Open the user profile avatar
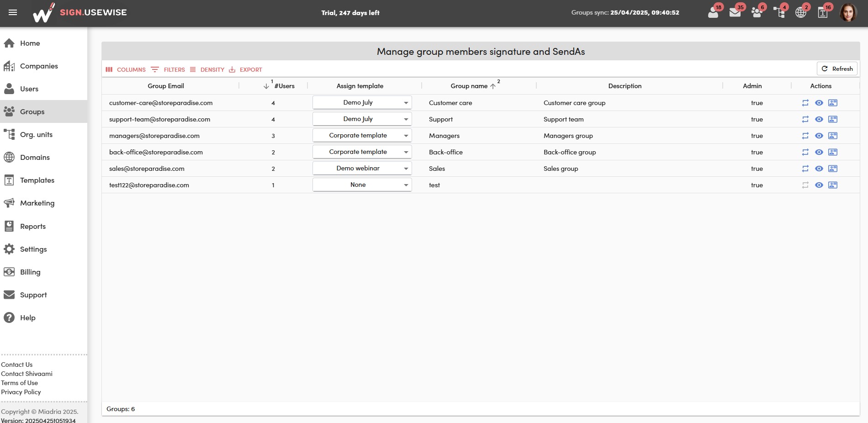Viewport: 868px width, 423px height. 848,12
